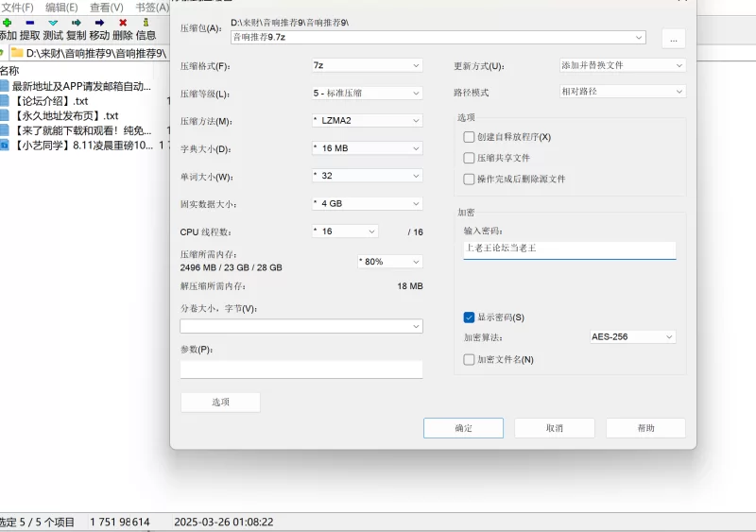Click the Move (移动) arrow icon

point(99,23)
